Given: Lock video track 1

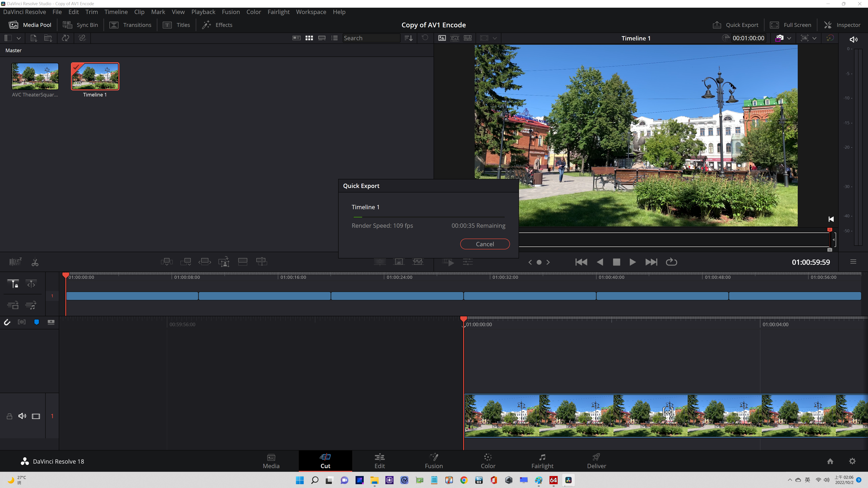Looking at the screenshot, I should [9, 416].
